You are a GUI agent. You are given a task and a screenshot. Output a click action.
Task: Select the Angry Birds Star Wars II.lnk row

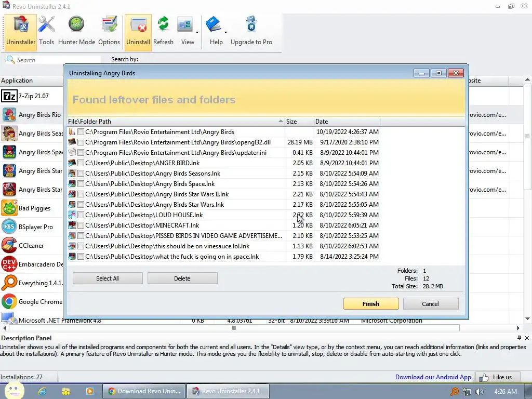click(223, 194)
